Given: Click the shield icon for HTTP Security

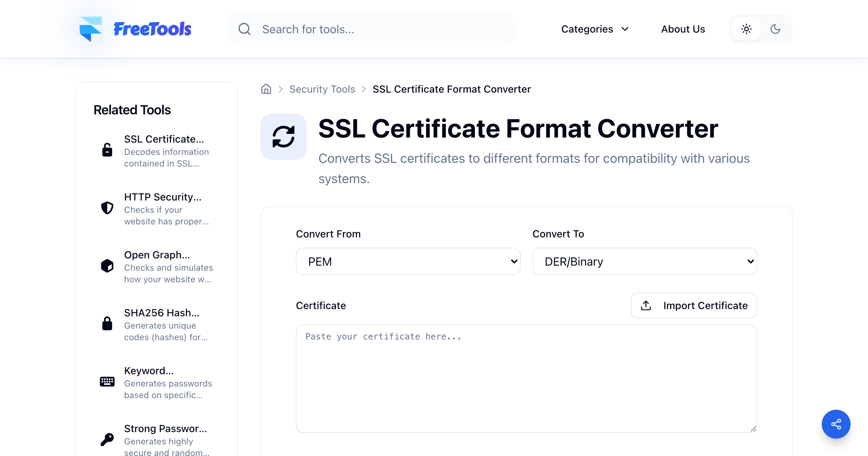Looking at the screenshot, I should pos(107,208).
